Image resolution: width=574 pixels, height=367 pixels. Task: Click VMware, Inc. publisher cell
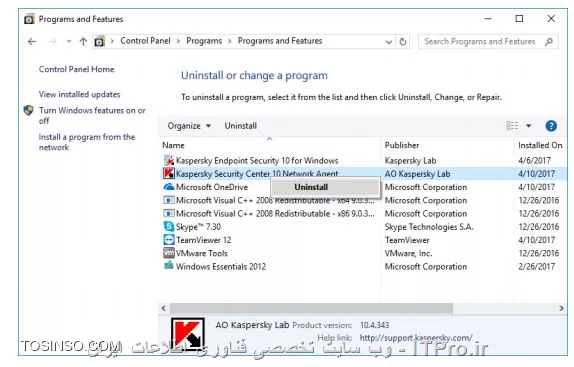point(408,253)
